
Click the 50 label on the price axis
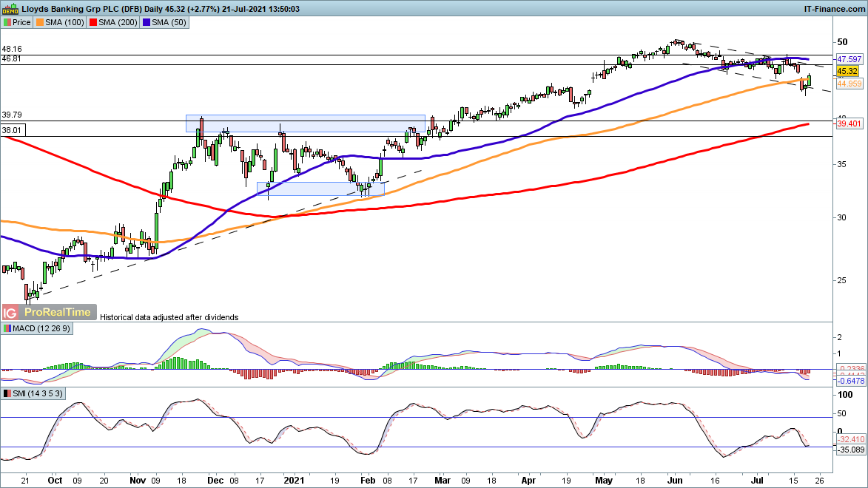point(842,42)
